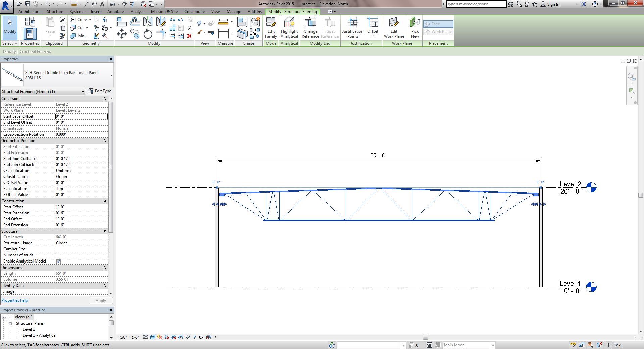Screen dimensions: 644x349
Task: Open the joist family Type Selector dropdown
Action: pos(111,75)
